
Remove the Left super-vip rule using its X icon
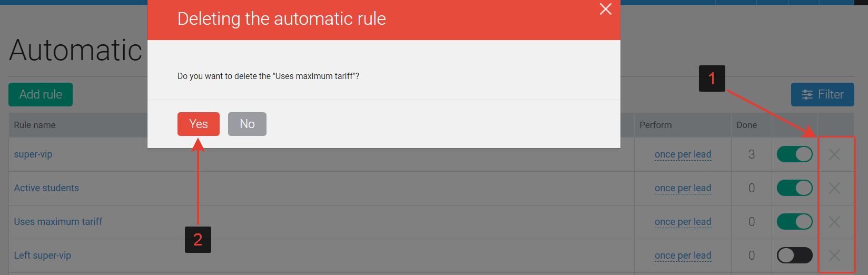coord(834,256)
